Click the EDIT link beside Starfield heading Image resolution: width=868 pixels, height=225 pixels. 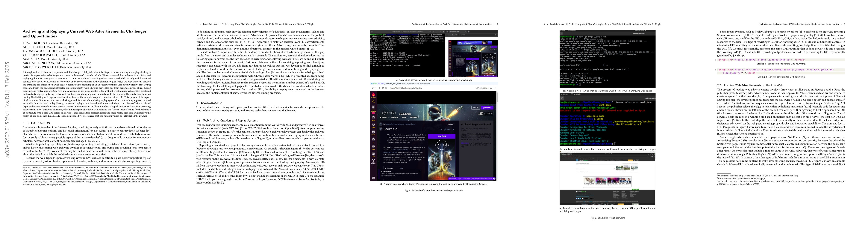(x=447, y=130)
